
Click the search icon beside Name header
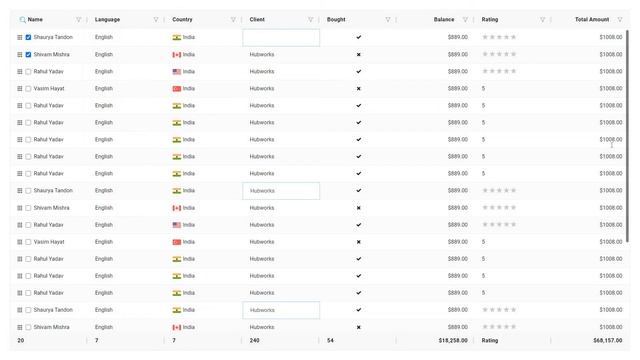(22, 20)
